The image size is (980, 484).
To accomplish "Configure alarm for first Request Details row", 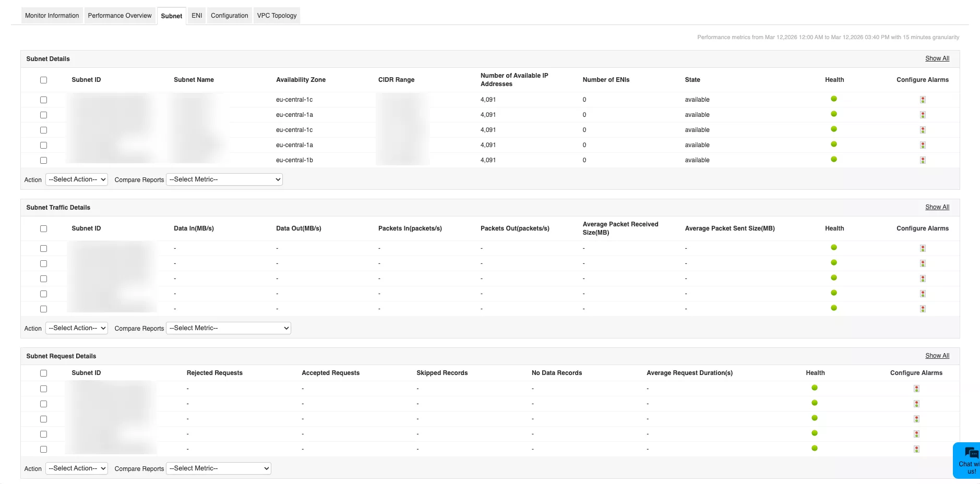I will pyautogui.click(x=916, y=389).
